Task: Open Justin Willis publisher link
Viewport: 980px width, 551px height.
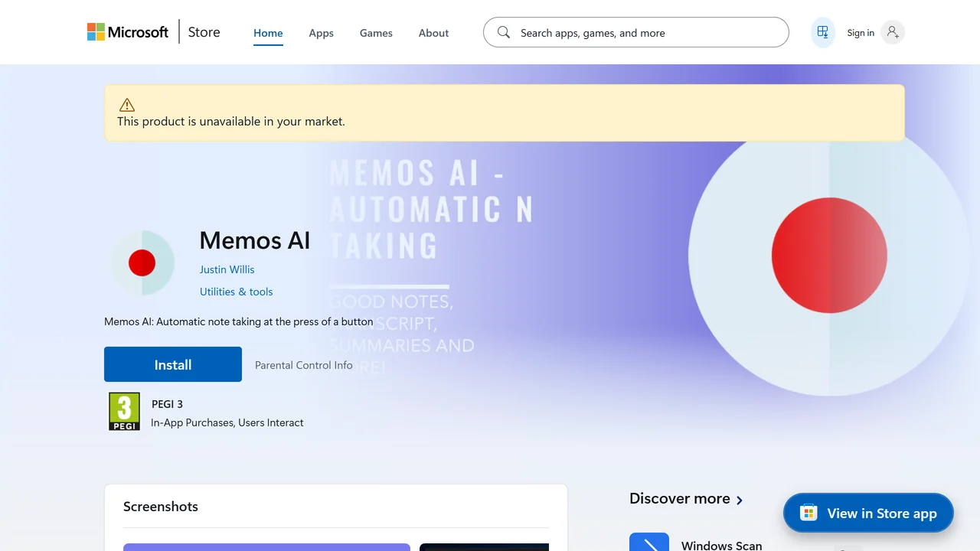Action: (227, 269)
